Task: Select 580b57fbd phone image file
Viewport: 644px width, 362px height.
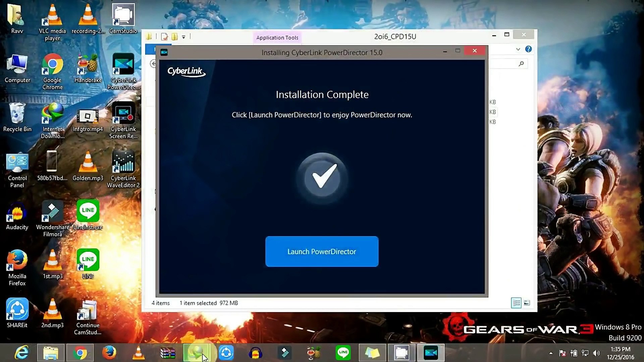Action: tap(52, 166)
